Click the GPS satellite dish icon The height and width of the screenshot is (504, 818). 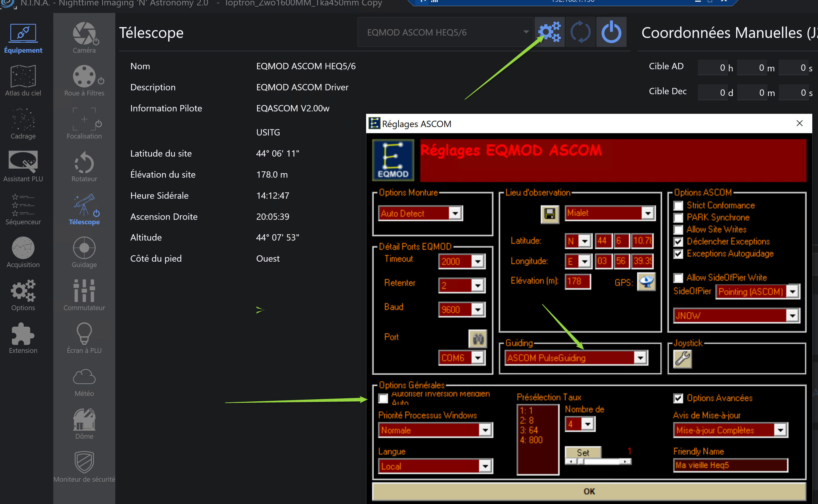tap(646, 282)
